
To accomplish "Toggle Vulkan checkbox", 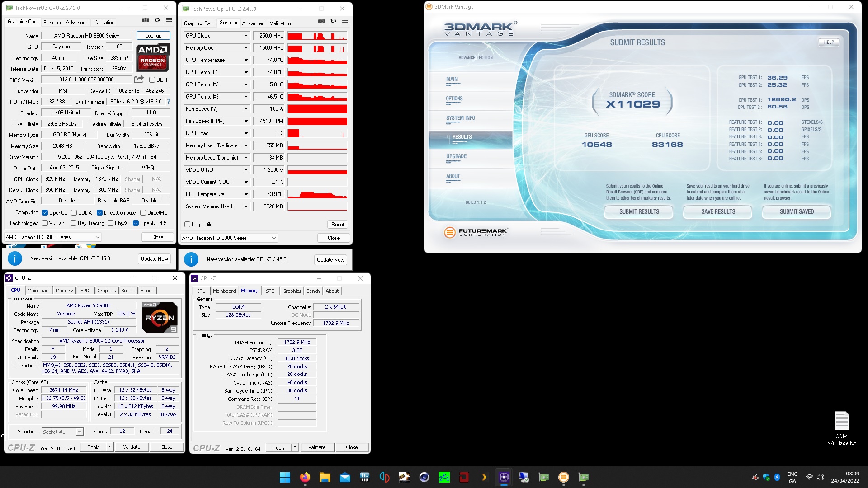I will [x=45, y=223].
